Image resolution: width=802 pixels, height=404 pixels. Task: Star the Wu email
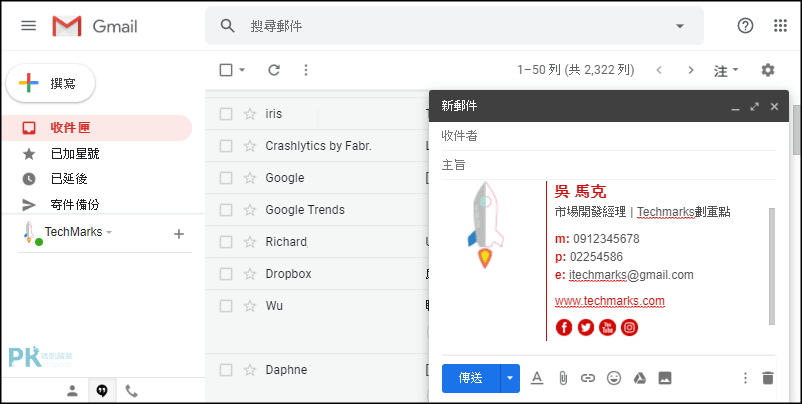[x=250, y=306]
